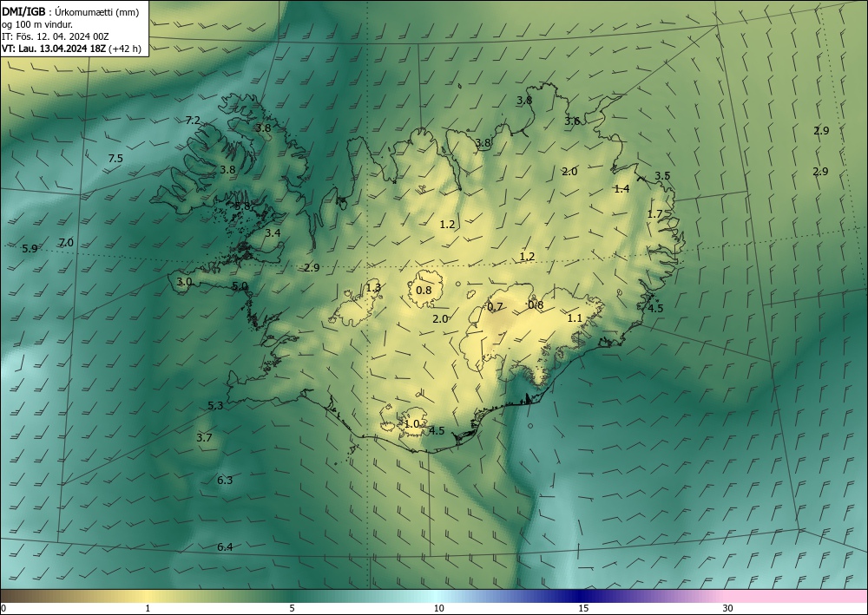Click the 4.5 value beside the 1.0
The height and width of the screenshot is (615, 868).
[x=437, y=431]
